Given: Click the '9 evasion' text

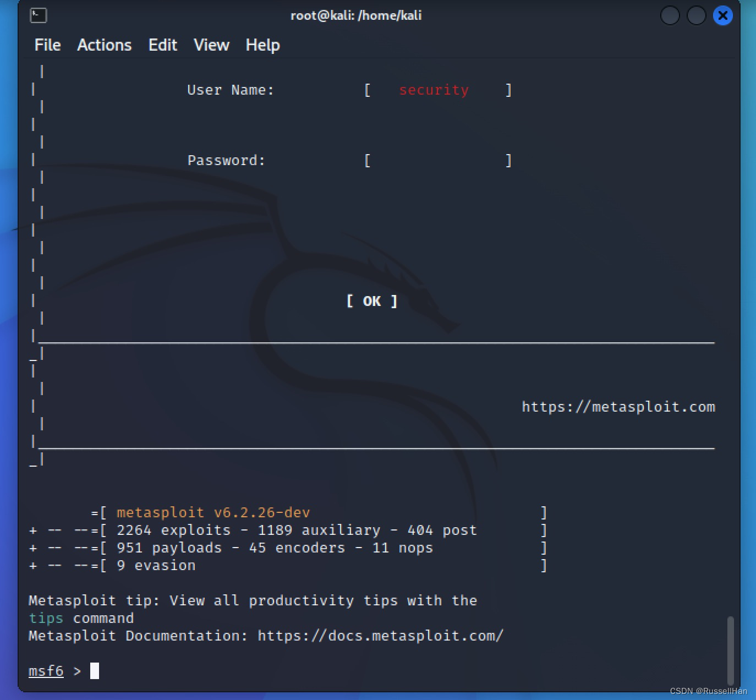Looking at the screenshot, I should pos(156,565).
